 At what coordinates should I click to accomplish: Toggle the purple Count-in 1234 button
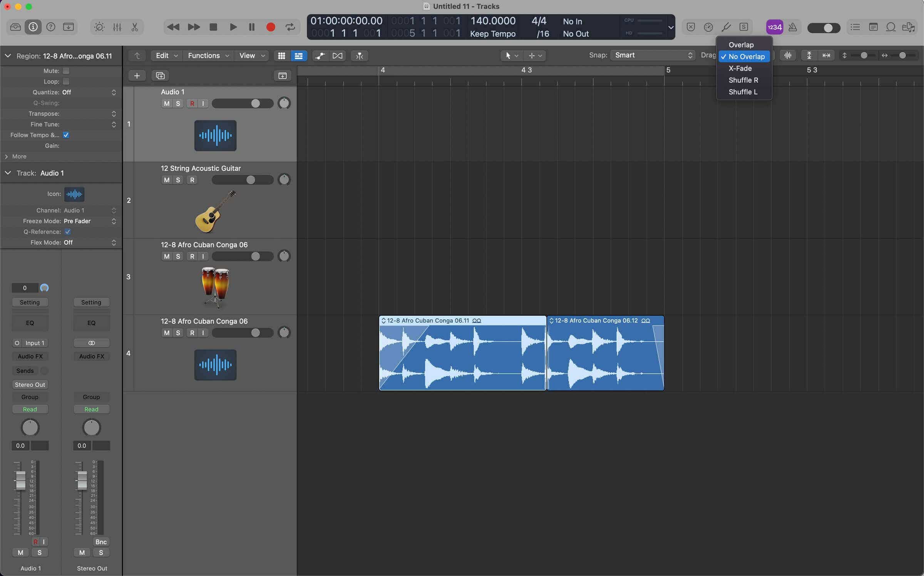[x=775, y=27]
